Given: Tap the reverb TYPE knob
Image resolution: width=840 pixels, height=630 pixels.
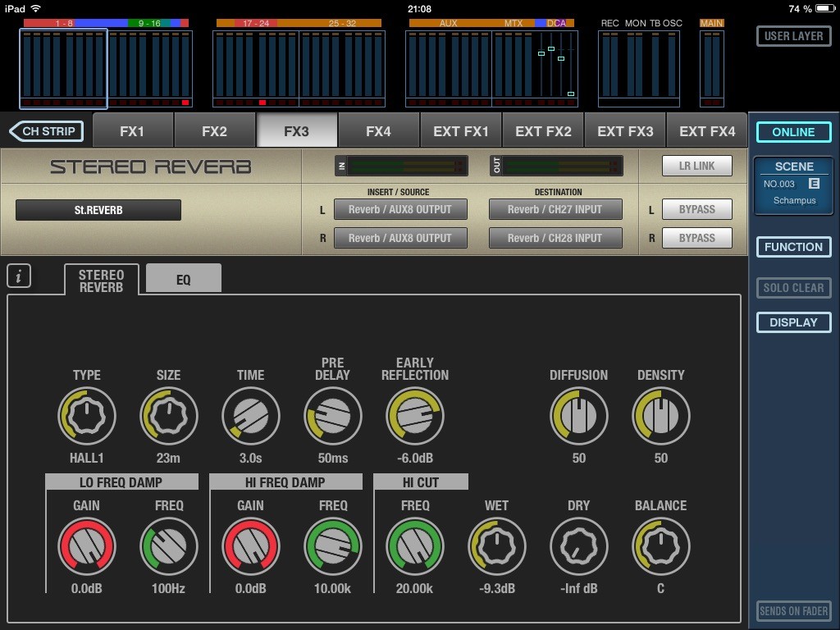Looking at the screenshot, I should (86, 416).
